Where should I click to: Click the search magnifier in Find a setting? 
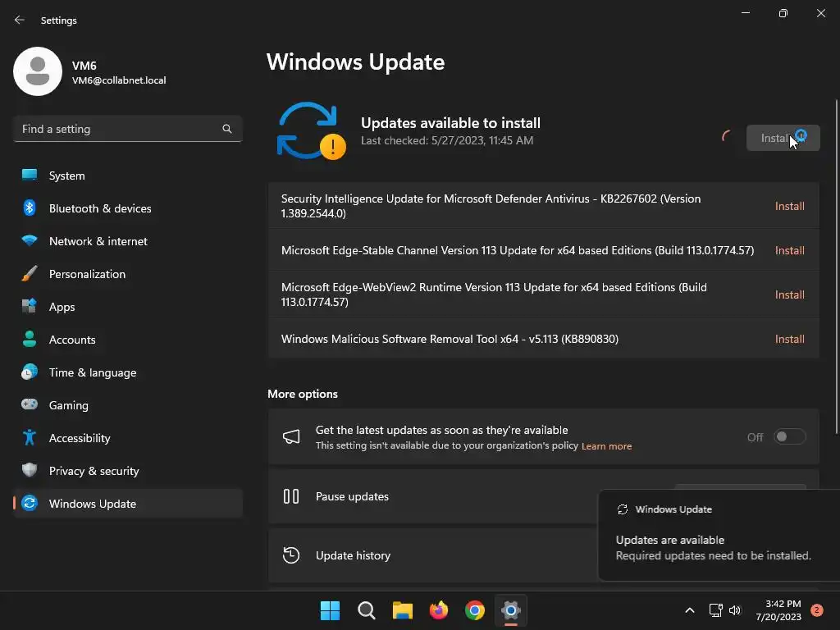(227, 129)
